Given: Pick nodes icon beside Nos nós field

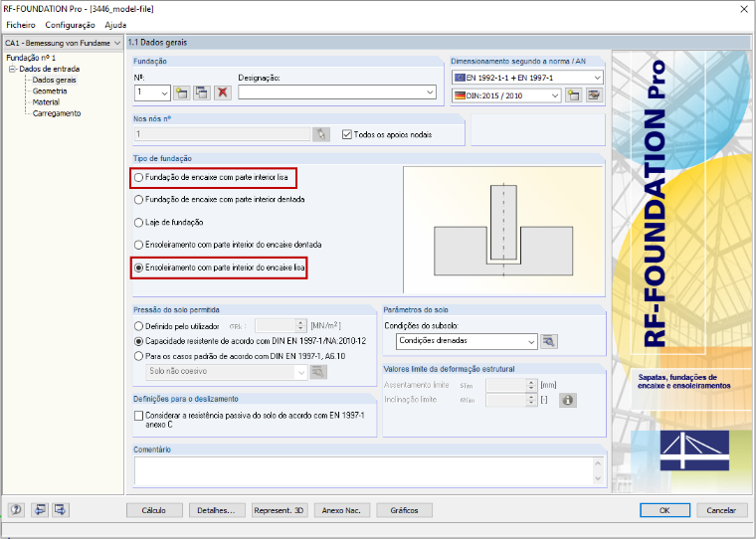Looking at the screenshot, I should coord(321,134).
